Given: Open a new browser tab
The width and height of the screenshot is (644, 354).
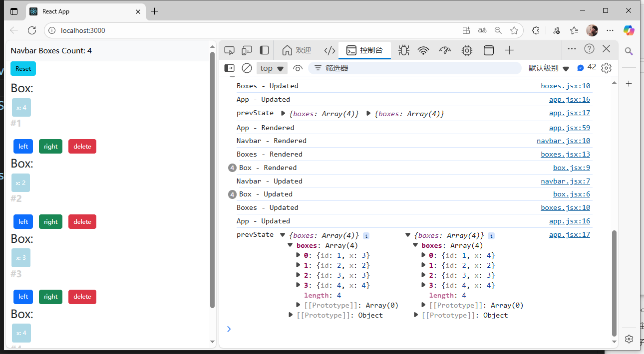Looking at the screenshot, I should pos(155,11).
